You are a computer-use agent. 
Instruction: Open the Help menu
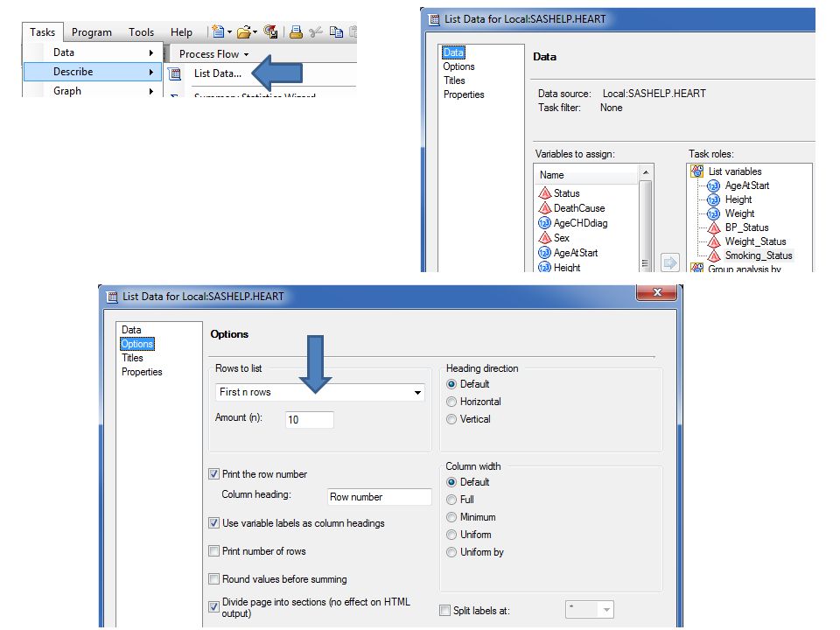pyautogui.click(x=181, y=32)
